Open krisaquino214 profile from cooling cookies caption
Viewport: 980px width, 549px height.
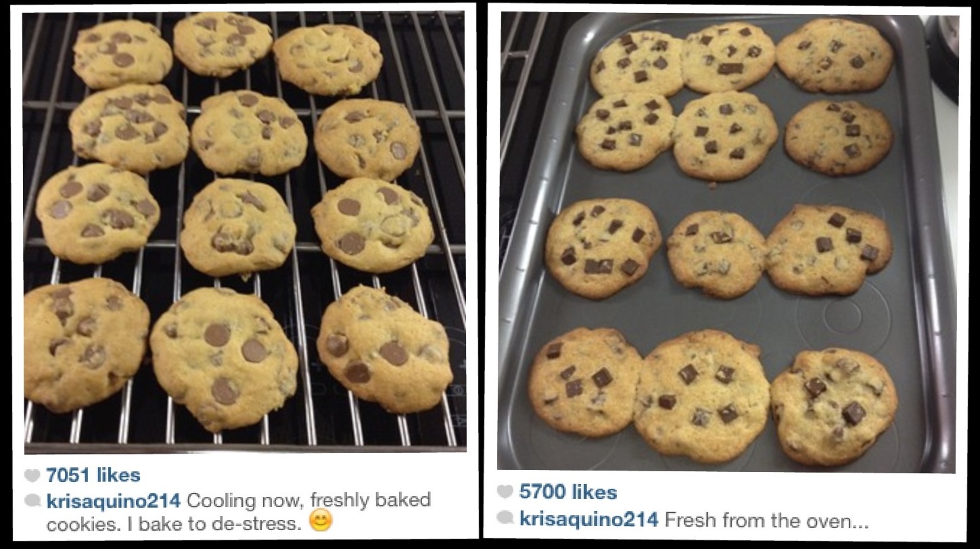(x=113, y=501)
